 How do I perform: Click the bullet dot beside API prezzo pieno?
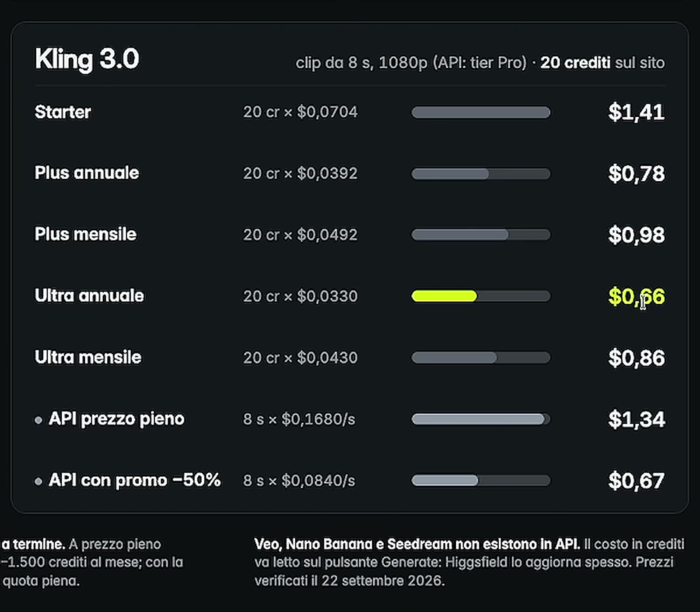click(38, 420)
